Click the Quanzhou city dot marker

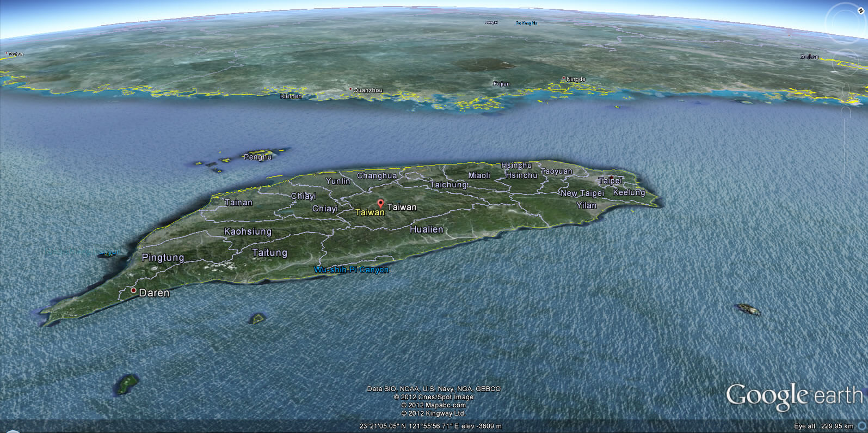click(350, 89)
